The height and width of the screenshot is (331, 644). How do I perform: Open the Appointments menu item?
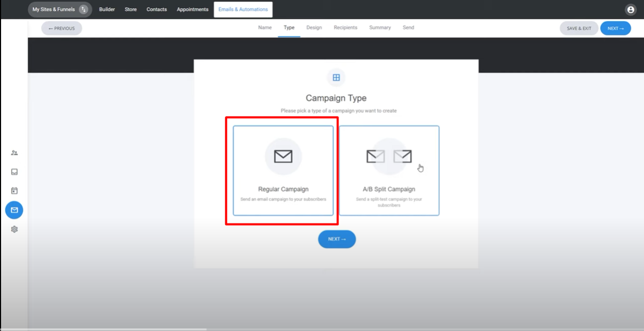192,10
